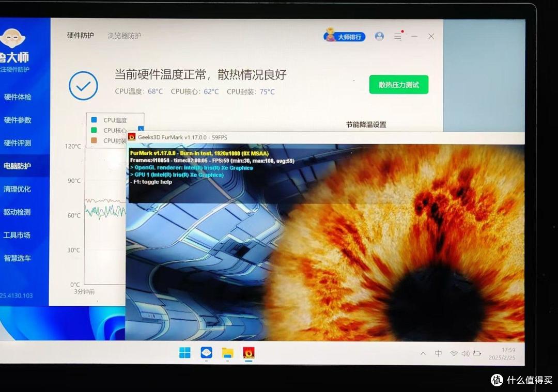This screenshot has height=392, width=558.
Task: Click the CPU核心: 62°C reading
Action: 195,91
